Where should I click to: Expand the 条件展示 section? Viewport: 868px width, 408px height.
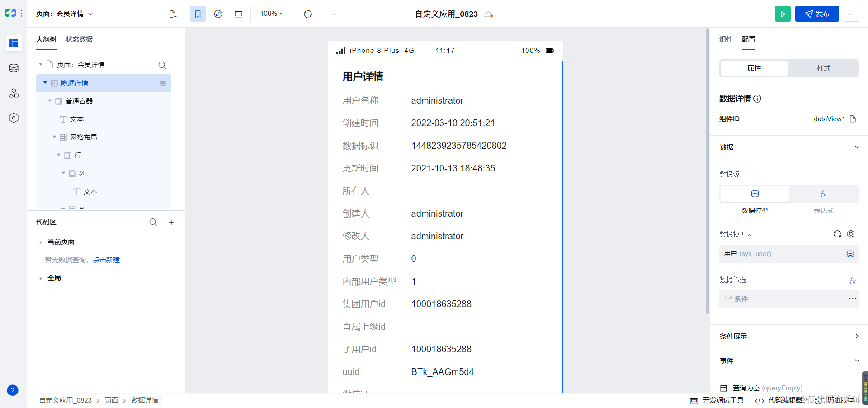click(857, 336)
